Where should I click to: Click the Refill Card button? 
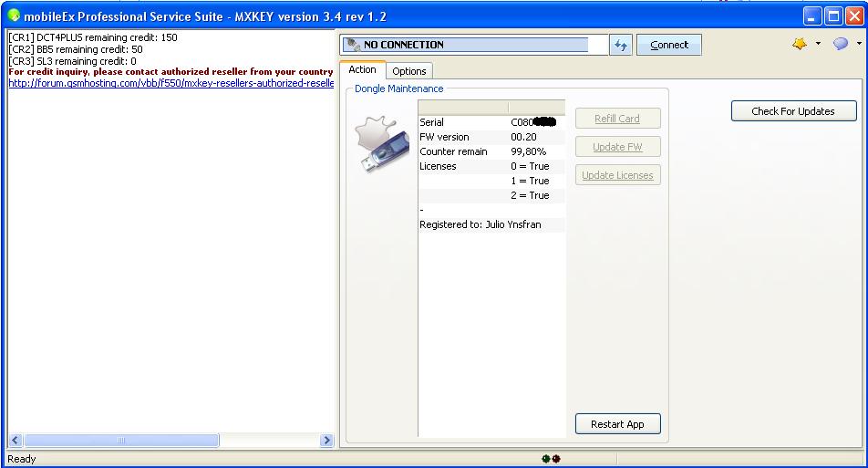(x=617, y=119)
